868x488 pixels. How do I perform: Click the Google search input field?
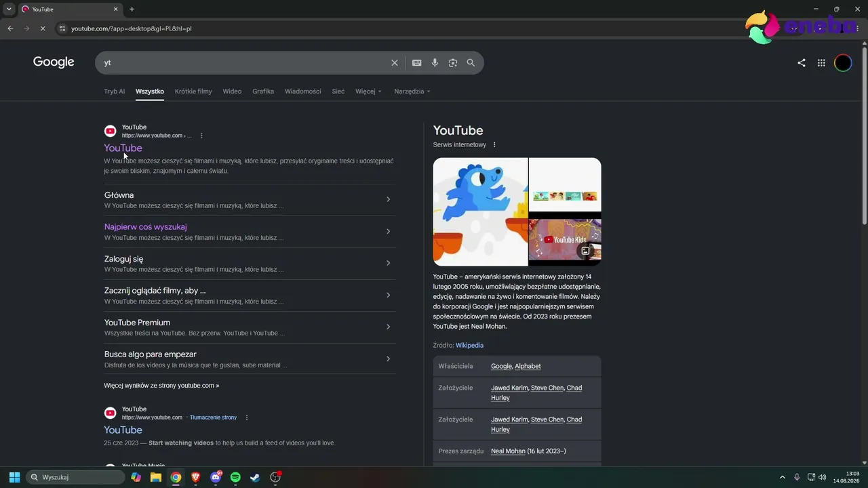pos(244,63)
